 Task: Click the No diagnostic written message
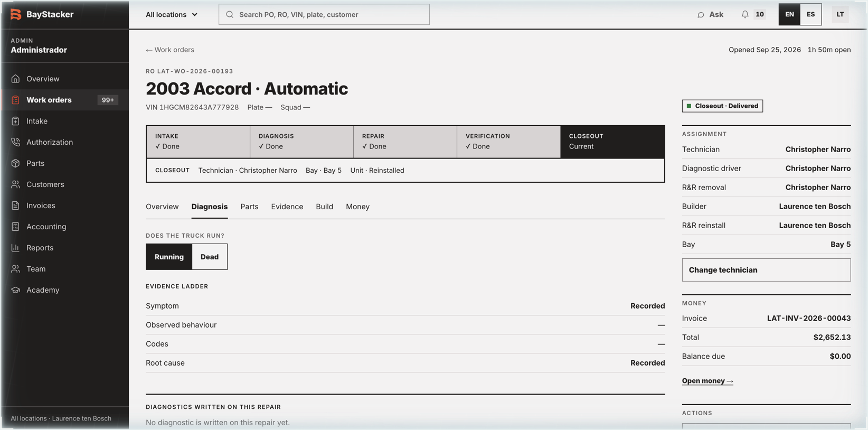218,423
